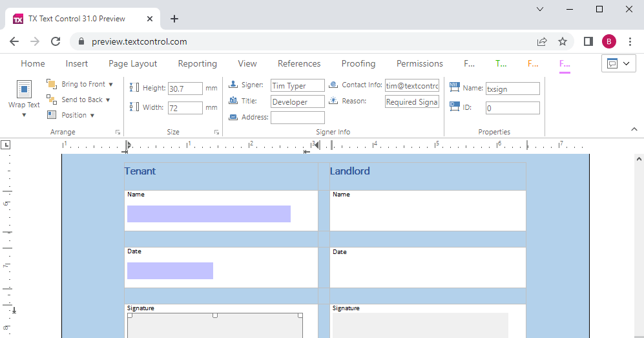Click the Arrange group dialog launcher

118,132
